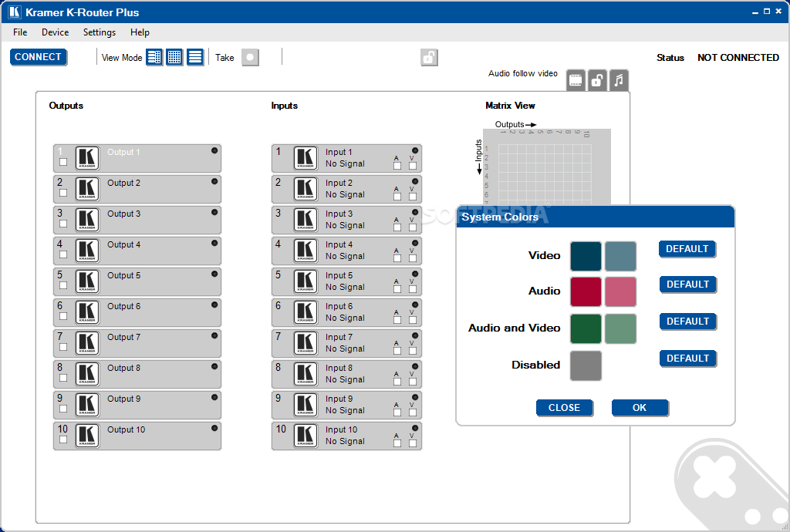
Task: Click the Kramer logo icon of Output 10
Action: 87,436
